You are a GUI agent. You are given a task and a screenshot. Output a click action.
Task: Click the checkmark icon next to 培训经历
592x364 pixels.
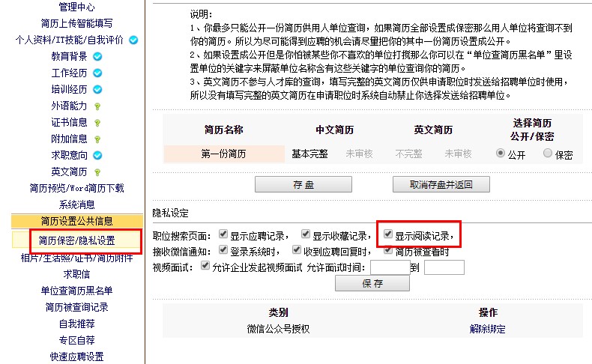97,89
